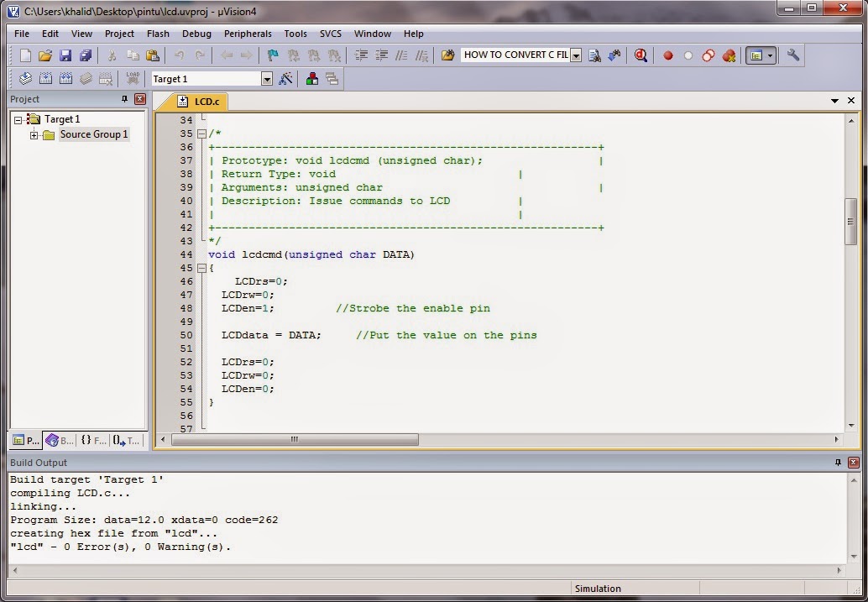This screenshot has height=602, width=868.
Task: Click the Rebuild all target files icon
Action: [x=65, y=79]
